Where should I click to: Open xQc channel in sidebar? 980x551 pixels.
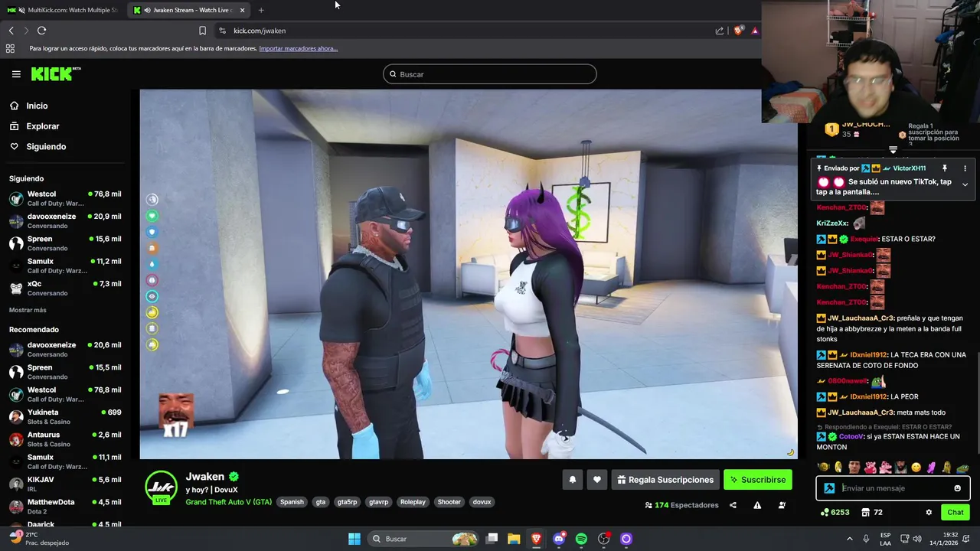pyautogui.click(x=64, y=288)
